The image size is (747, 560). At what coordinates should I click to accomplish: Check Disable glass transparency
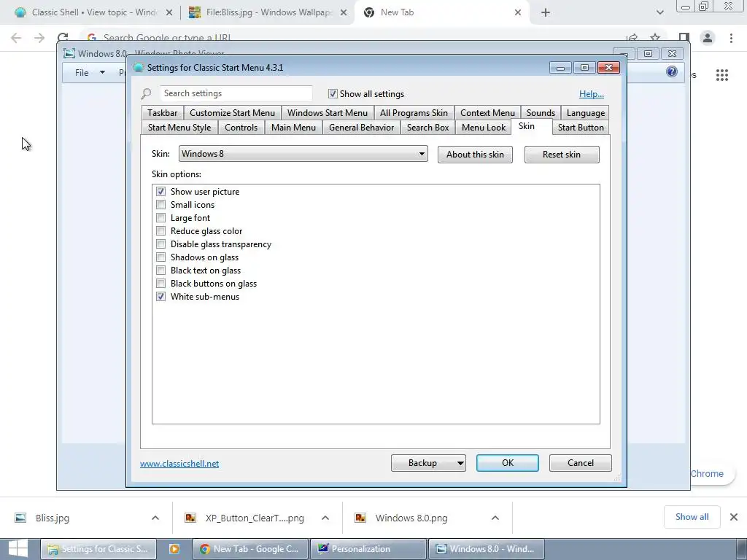pyautogui.click(x=161, y=244)
